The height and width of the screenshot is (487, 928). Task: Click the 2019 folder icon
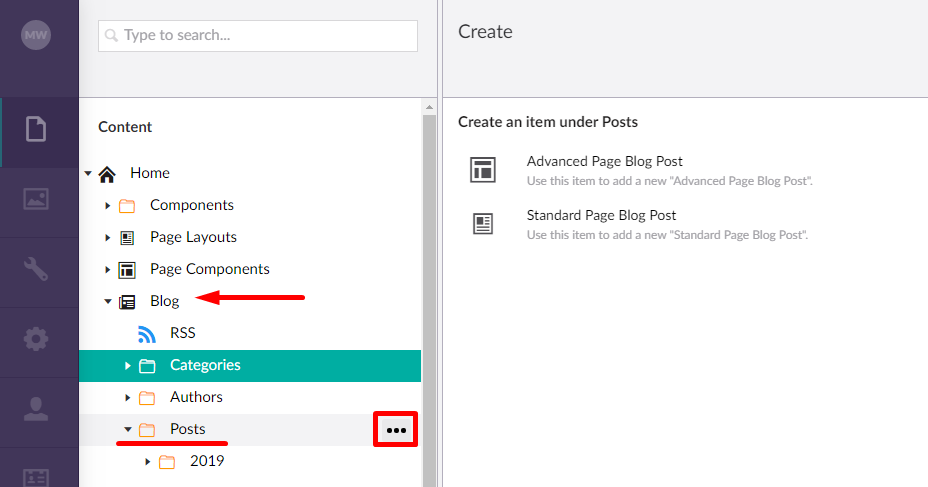coord(167,462)
